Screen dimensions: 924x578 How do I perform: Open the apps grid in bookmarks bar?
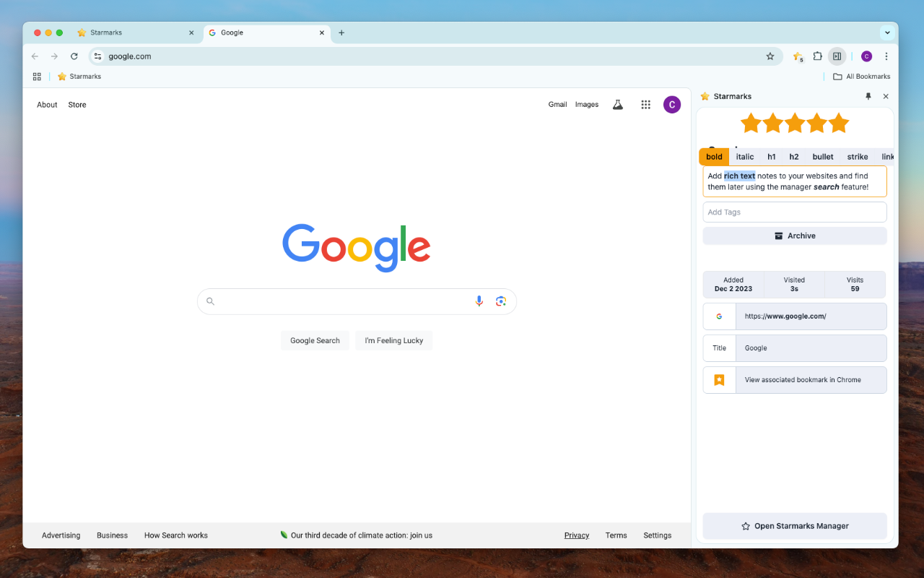coord(37,77)
